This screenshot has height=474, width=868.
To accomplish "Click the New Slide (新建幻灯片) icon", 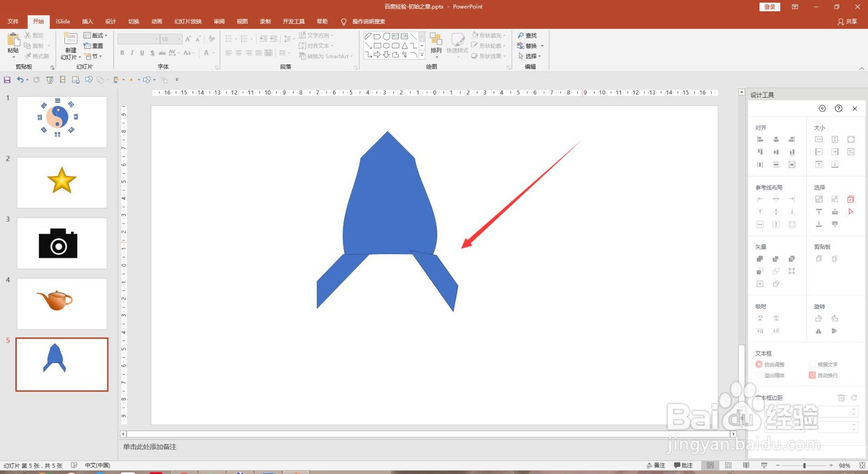I will pyautogui.click(x=71, y=39).
